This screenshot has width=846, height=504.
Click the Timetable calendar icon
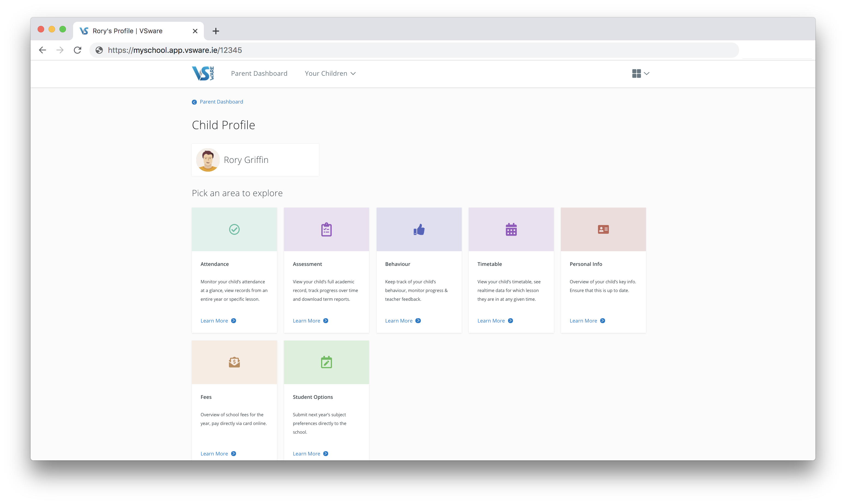[511, 230]
